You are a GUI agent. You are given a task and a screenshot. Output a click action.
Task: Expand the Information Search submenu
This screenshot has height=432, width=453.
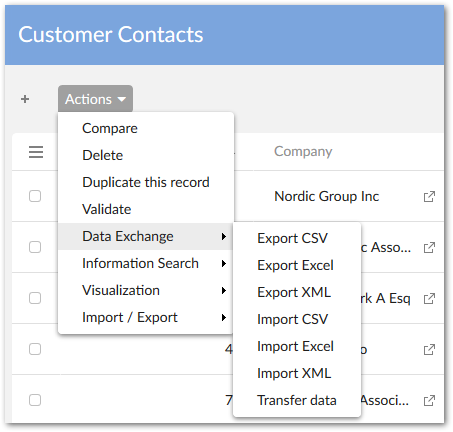pos(146,263)
